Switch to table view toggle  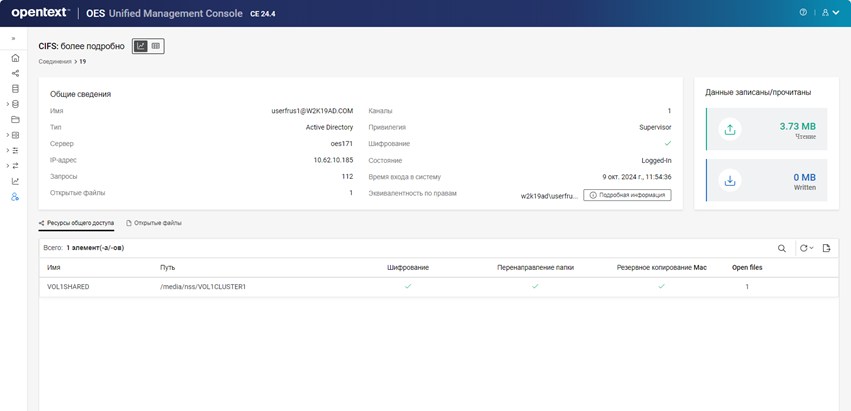pos(156,46)
